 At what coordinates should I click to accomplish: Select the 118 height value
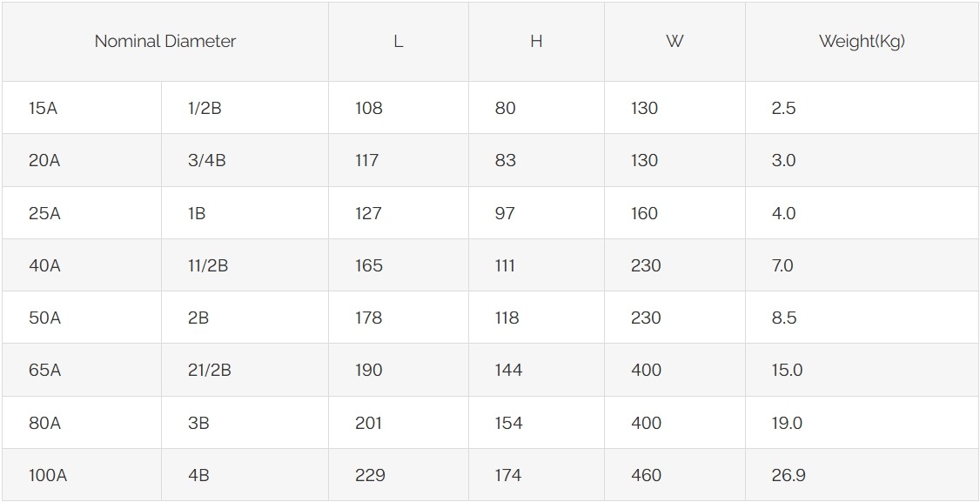pos(507,318)
